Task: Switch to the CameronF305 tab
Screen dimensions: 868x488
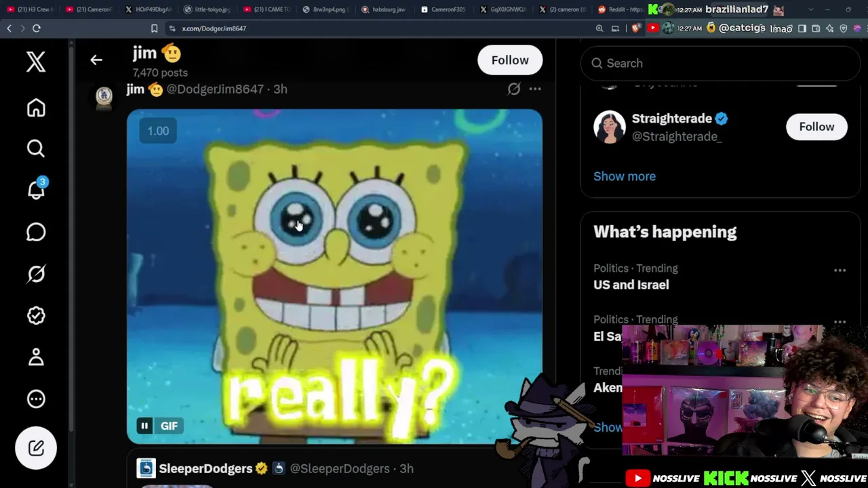Action: coord(443,9)
